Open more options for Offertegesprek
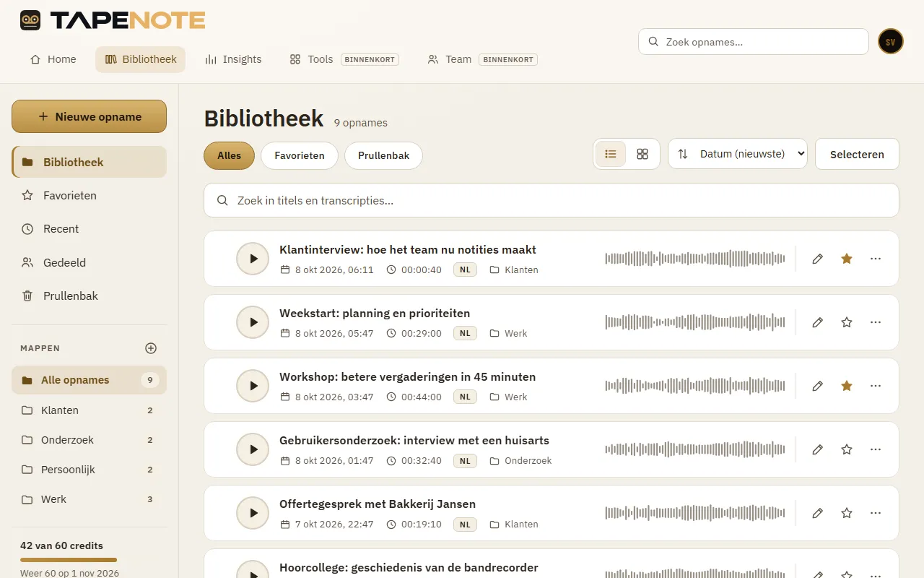This screenshot has width=924, height=578. (876, 513)
